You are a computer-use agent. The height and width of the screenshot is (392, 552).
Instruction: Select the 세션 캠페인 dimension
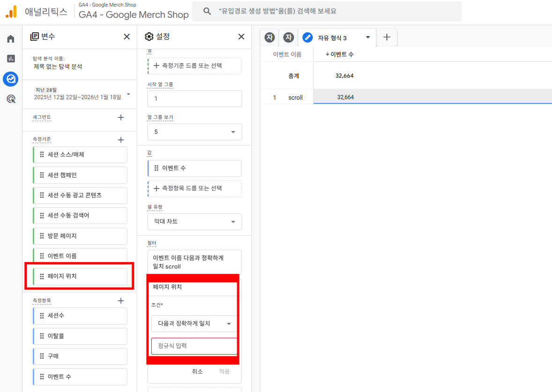(80, 175)
